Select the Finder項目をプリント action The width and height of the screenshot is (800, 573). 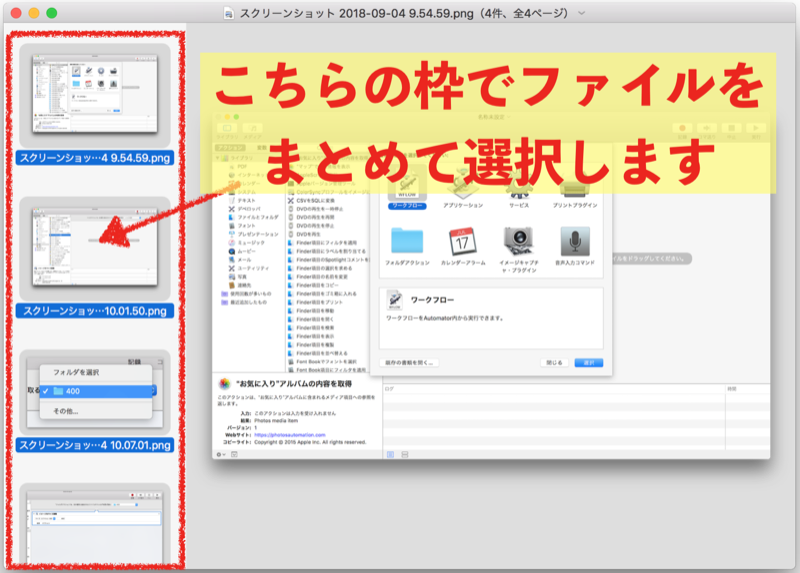(315, 302)
